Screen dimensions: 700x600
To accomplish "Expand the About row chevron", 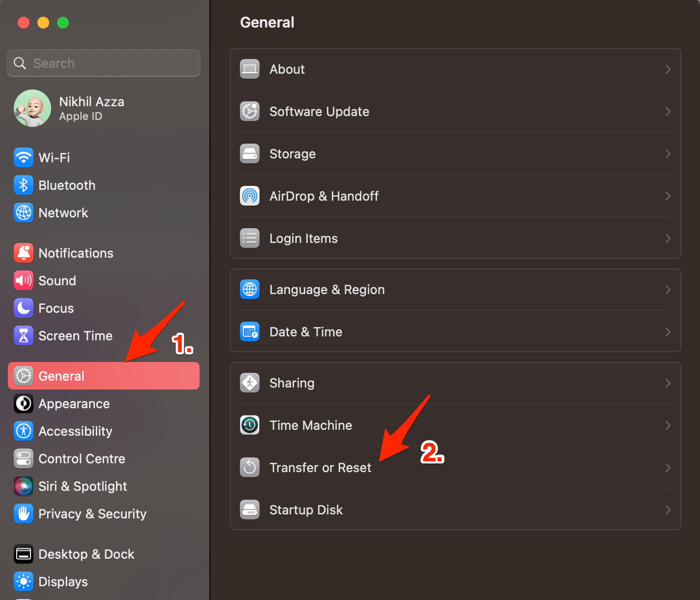I will pos(668,69).
